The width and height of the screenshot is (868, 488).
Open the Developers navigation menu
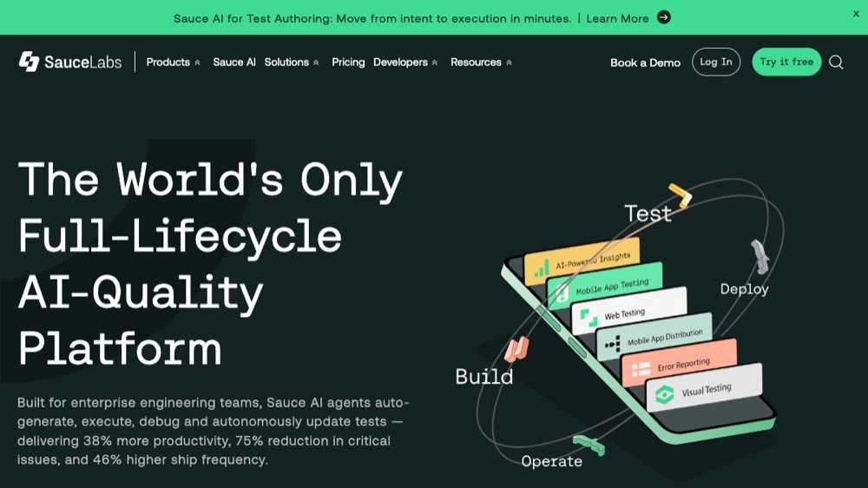(x=400, y=62)
